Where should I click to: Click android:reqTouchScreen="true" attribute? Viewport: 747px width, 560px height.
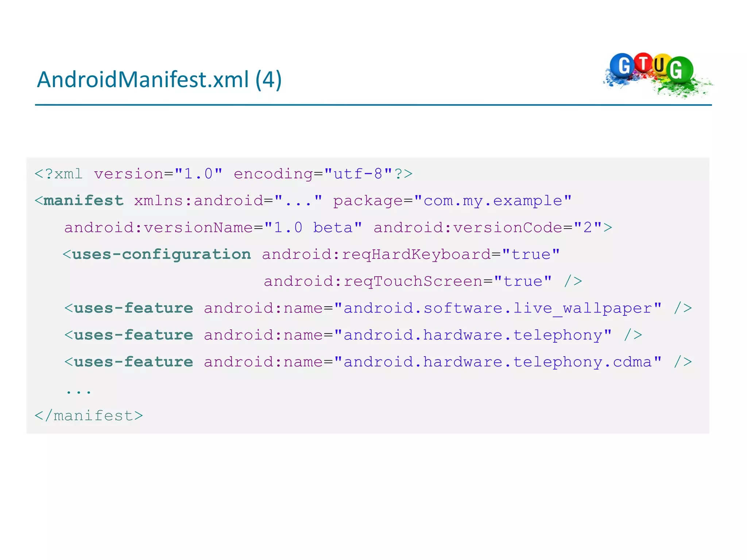(408, 281)
